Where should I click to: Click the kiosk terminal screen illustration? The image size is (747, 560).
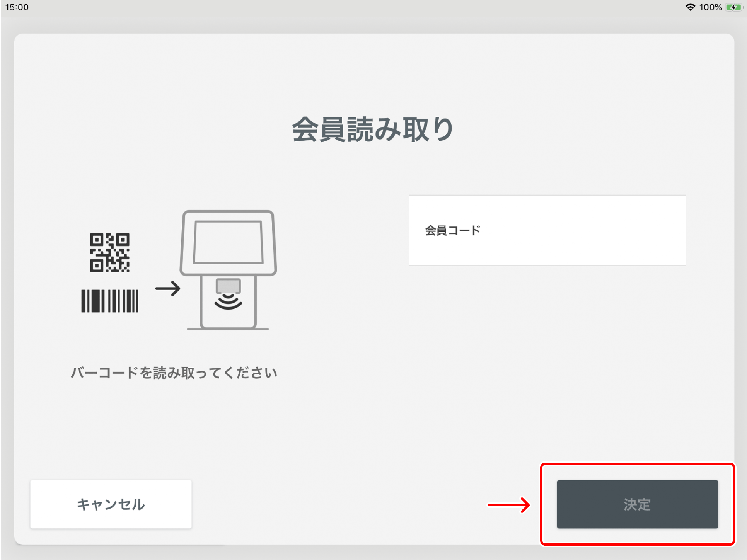228,242
